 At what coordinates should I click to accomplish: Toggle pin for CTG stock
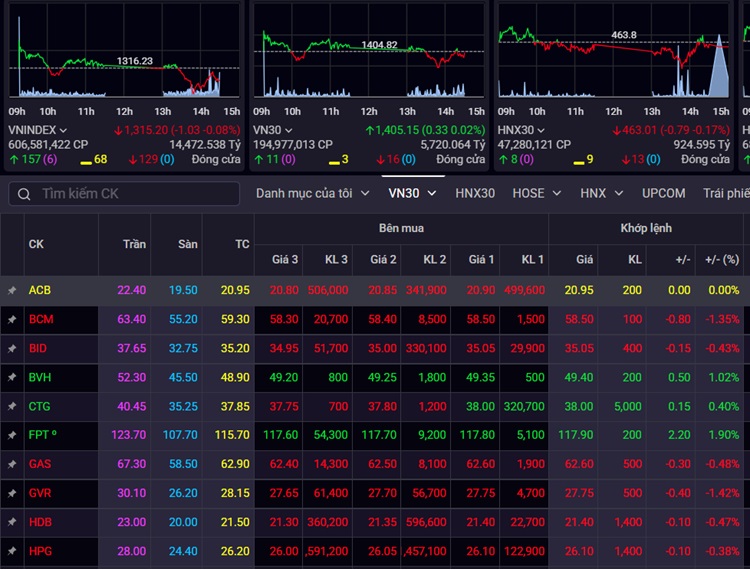[12, 406]
